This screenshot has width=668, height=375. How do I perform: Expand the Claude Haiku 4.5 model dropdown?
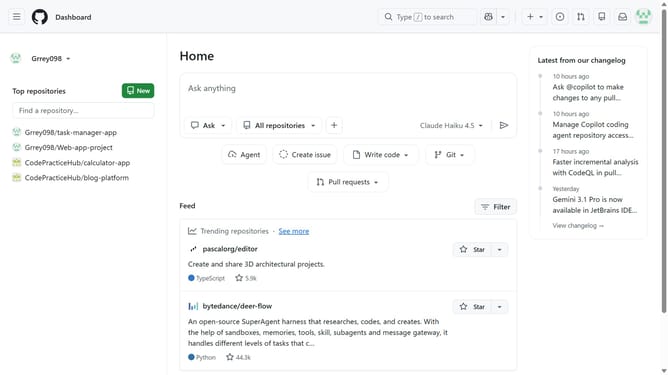pos(451,125)
